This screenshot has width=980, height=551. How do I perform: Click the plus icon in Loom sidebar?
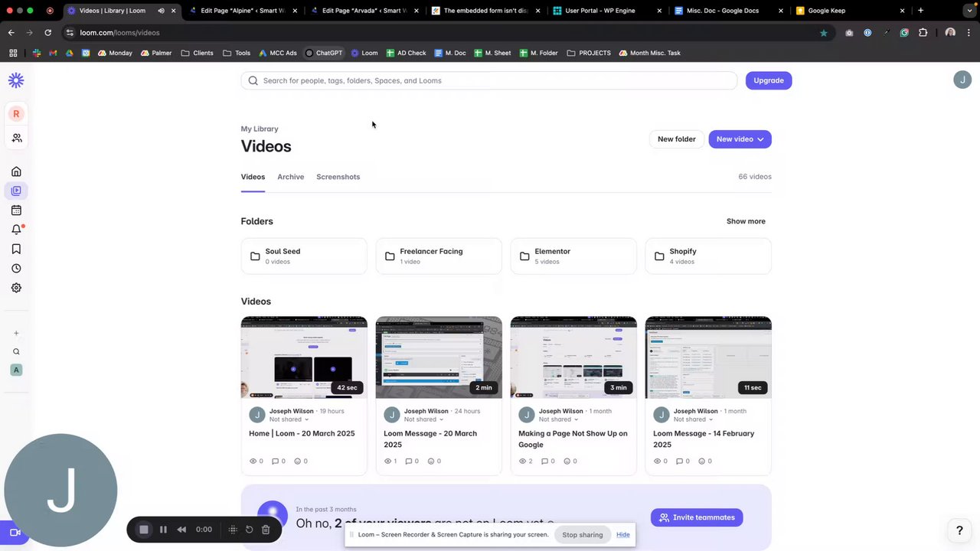click(16, 333)
